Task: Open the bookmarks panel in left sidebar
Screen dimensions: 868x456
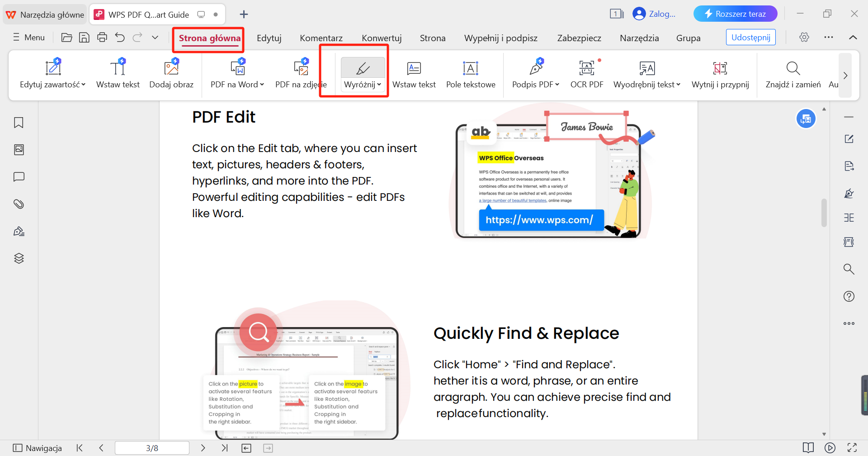Action: pos(19,123)
